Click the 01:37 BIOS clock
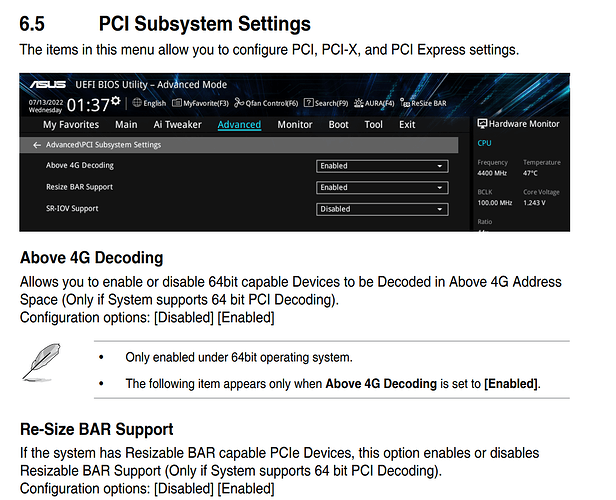The image size is (616, 500). click(x=88, y=105)
